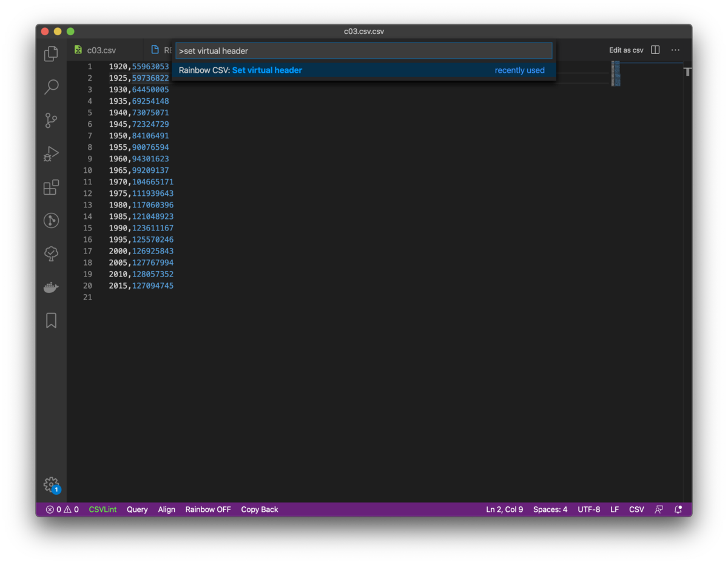
Task: Click the value 127094745 on line 20
Action: tap(153, 286)
